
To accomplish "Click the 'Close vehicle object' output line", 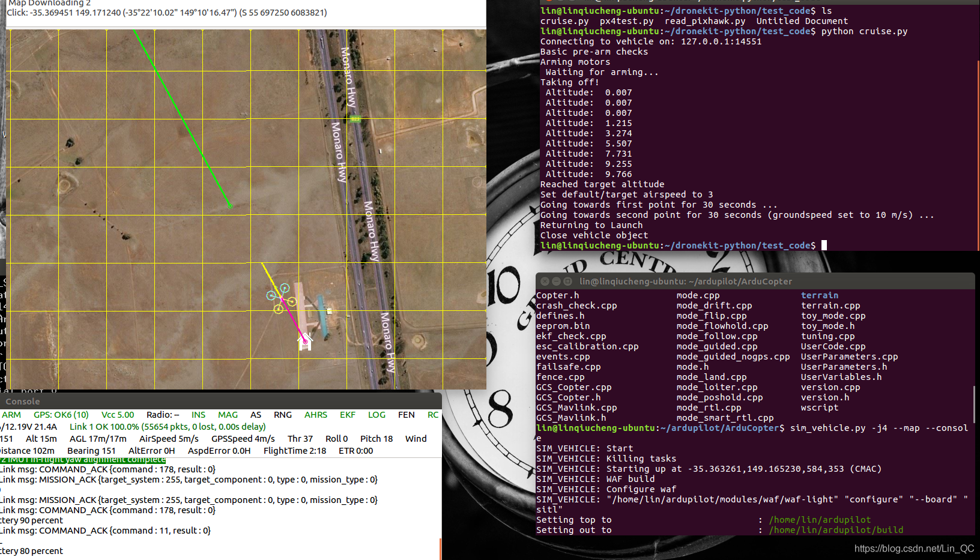I will (x=594, y=235).
